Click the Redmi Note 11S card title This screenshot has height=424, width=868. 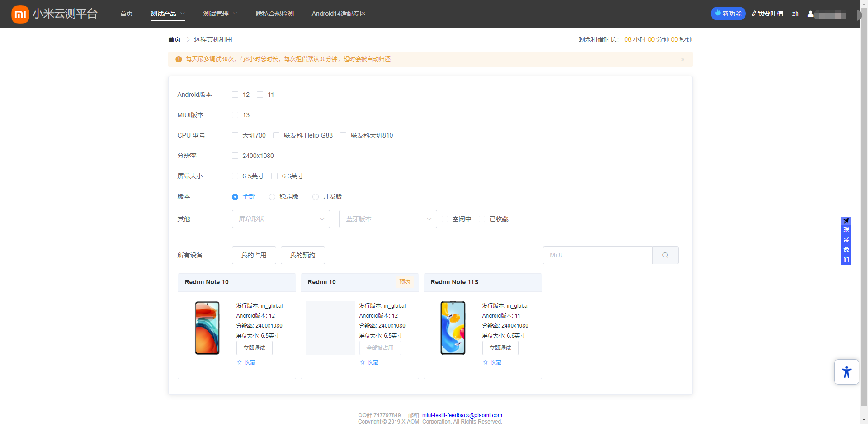[454, 282]
